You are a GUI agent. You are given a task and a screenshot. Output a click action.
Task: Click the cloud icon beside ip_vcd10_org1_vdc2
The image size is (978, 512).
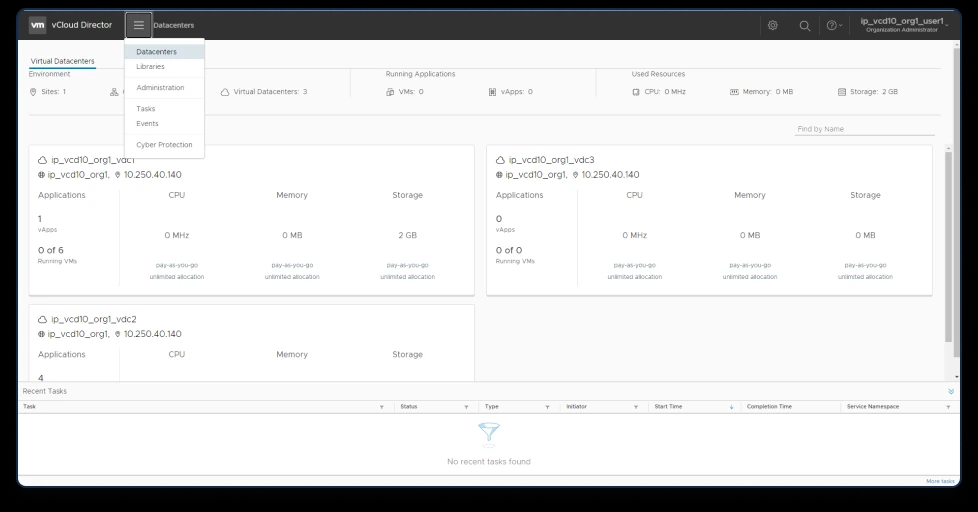(42, 319)
